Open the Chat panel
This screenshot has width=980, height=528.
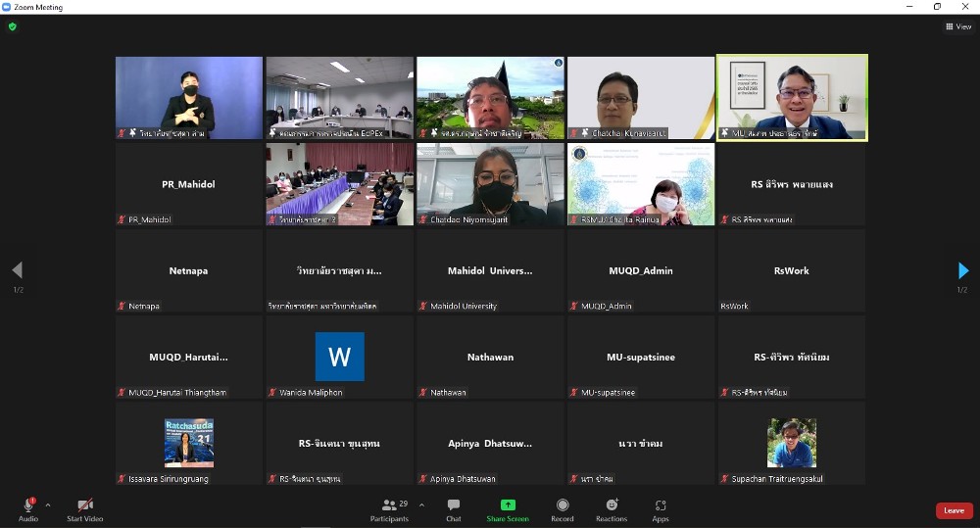click(454, 508)
